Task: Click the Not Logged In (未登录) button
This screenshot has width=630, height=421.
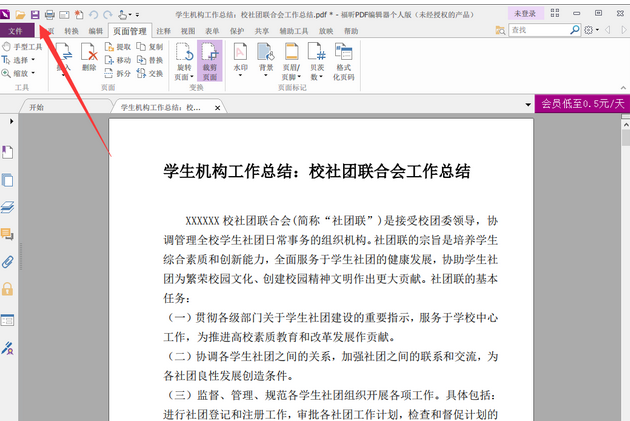Action: click(x=524, y=14)
